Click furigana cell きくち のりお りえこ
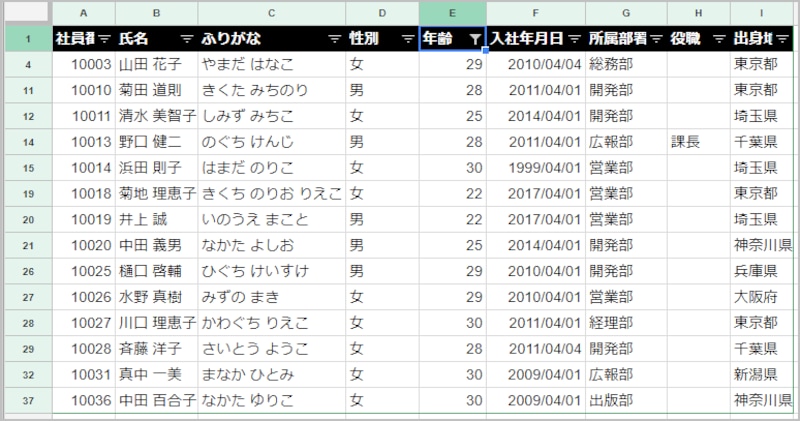This screenshot has width=800, height=421. click(271, 194)
